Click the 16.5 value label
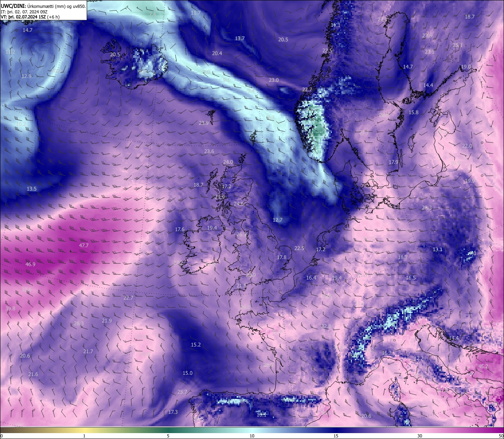This screenshot has width=504, height=439. (x=411, y=278)
